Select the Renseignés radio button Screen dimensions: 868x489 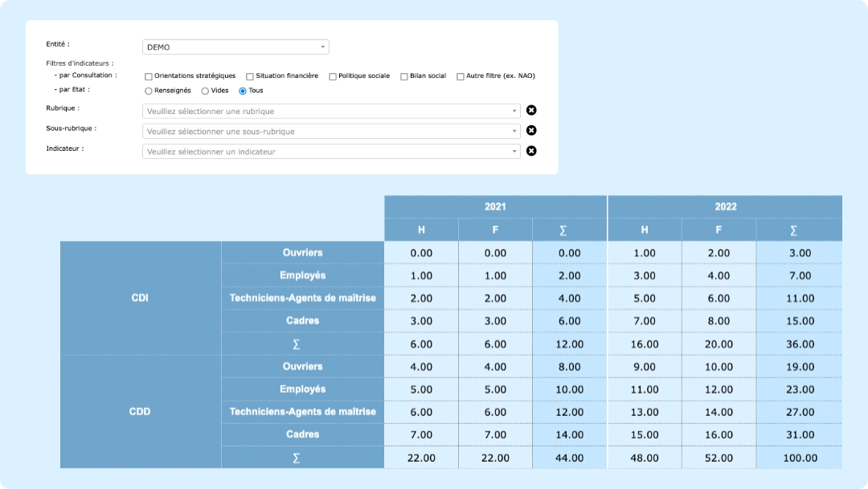click(148, 91)
